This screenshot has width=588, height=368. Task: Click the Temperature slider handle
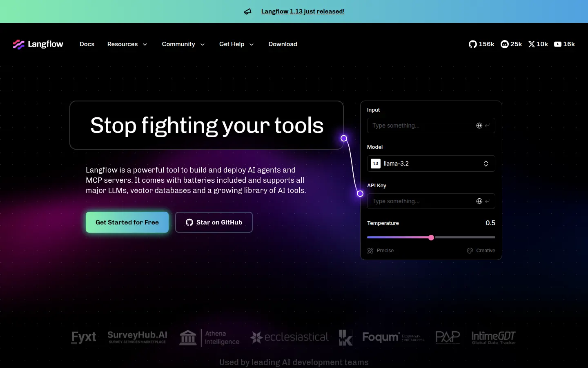[x=431, y=238]
